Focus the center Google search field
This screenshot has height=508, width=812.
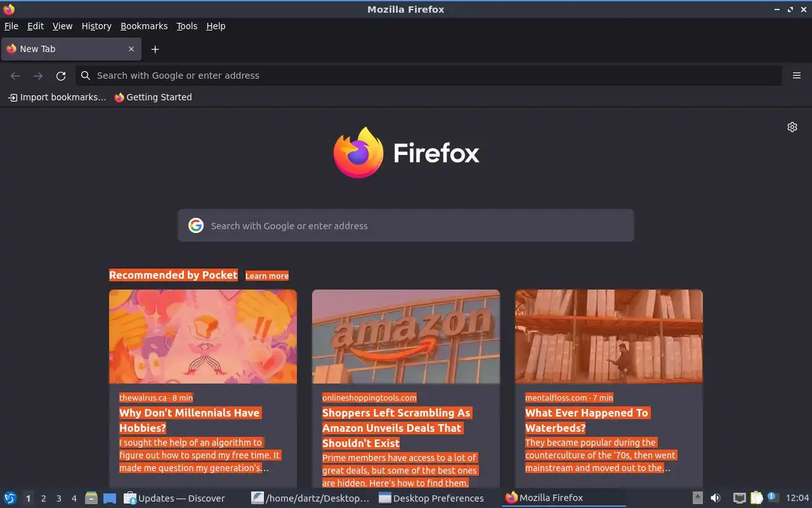(x=406, y=225)
